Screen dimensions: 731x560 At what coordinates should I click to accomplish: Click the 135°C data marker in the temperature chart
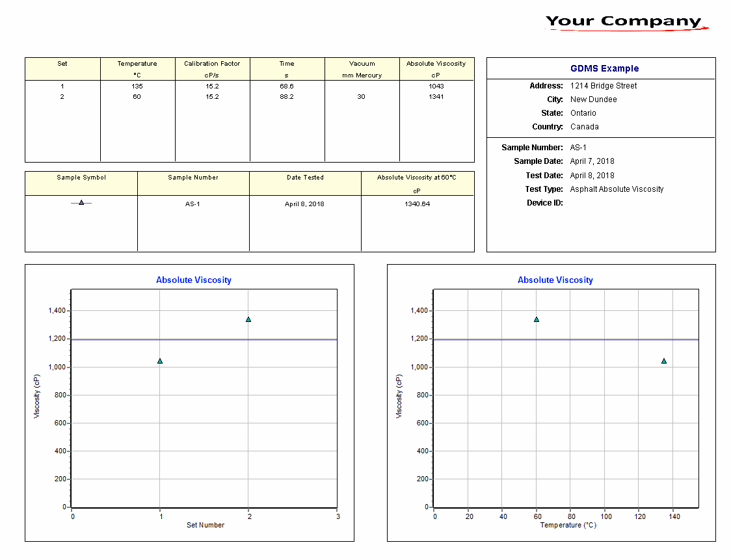tap(664, 361)
